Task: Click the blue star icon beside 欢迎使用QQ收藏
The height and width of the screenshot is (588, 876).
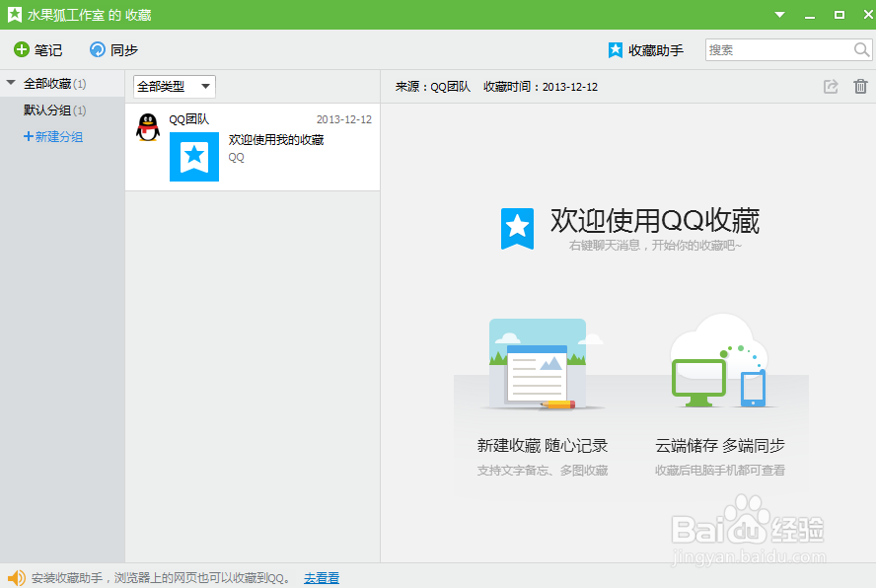Action: tap(517, 228)
